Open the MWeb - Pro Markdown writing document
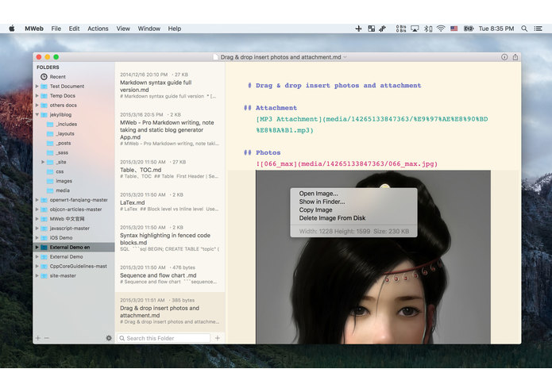This screenshot has height=392, width=552. [x=170, y=129]
